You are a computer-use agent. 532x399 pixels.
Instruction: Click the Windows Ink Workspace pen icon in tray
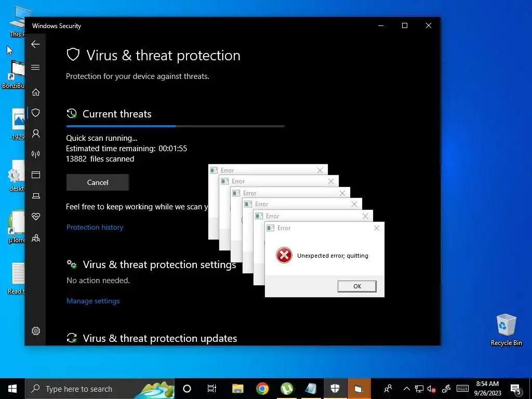coord(446,389)
